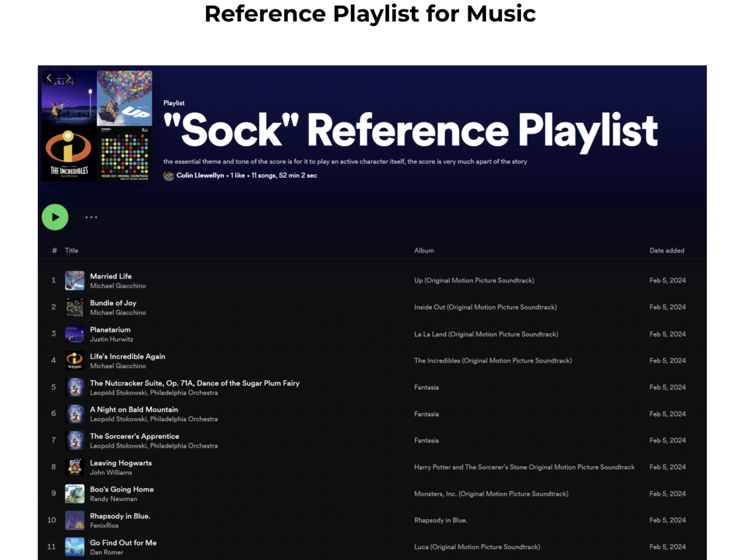Click A Night on Bald Mountain thumbnail
The height and width of the screenshot is (560, 754).
(x=75, y=414)
